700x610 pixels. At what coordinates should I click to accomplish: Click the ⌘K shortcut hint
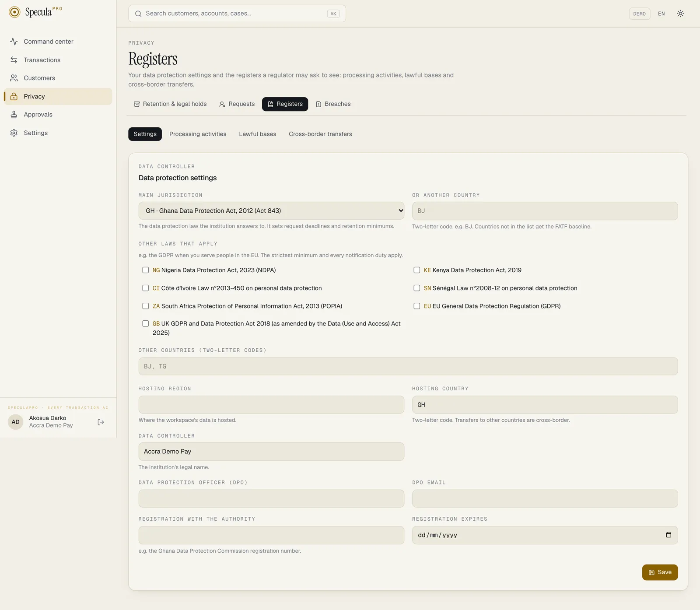333,14
